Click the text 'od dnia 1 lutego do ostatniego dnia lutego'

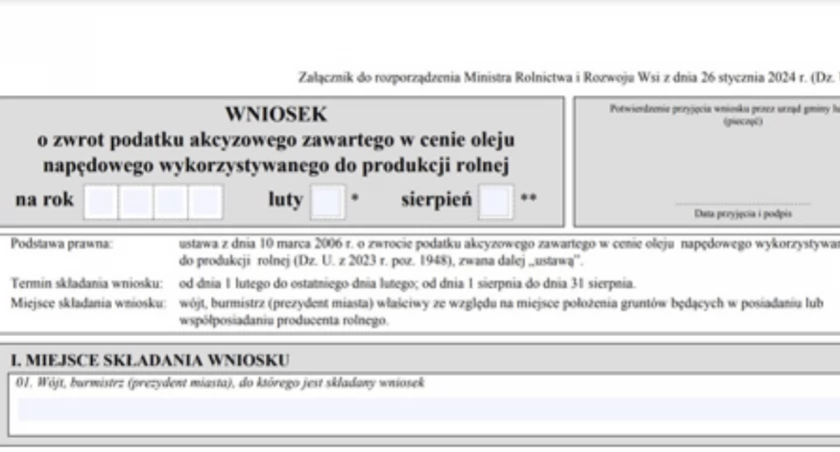pos(298,283)
